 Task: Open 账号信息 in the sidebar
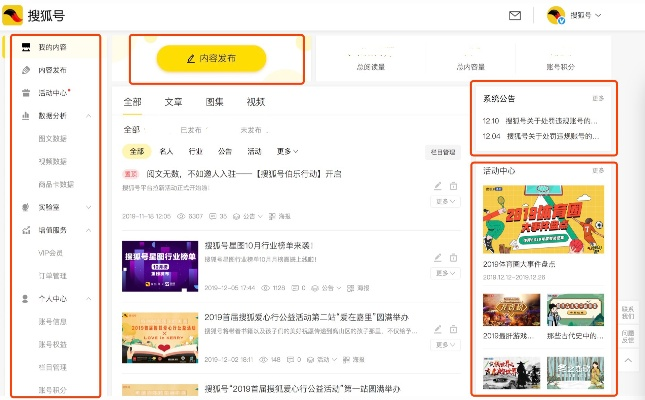point(52,321)
